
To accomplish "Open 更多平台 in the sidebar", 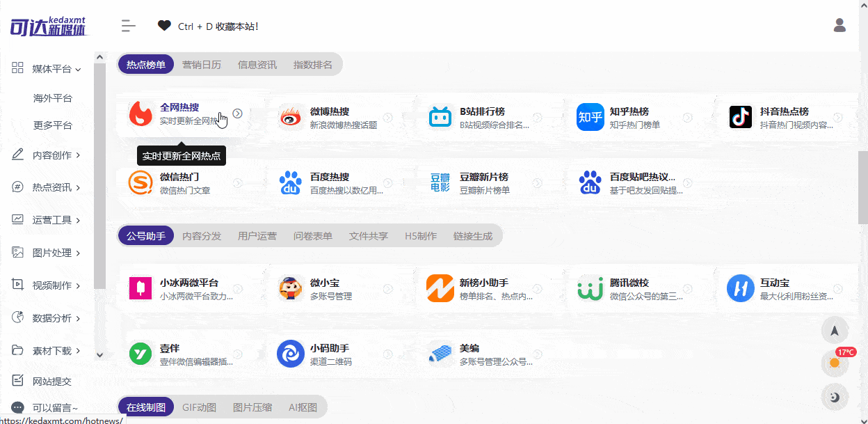I will click(x=53, y=125).
